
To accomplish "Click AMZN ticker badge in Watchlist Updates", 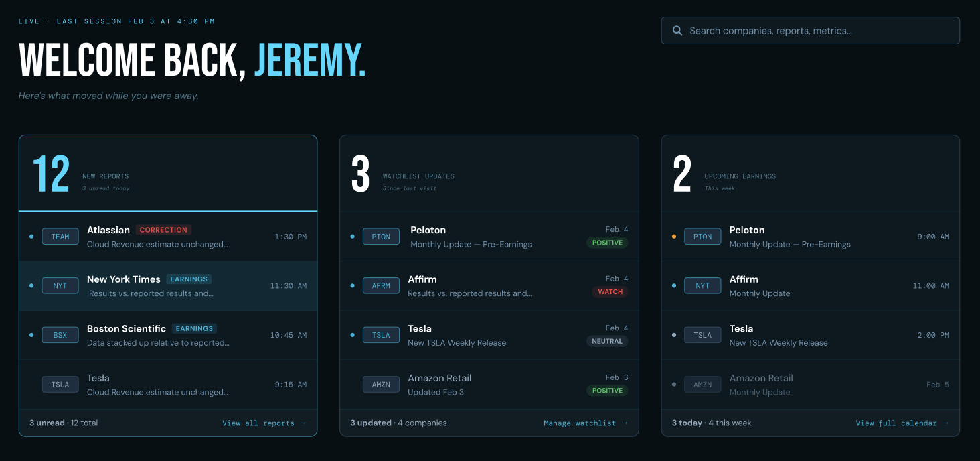I will (381, 385).
